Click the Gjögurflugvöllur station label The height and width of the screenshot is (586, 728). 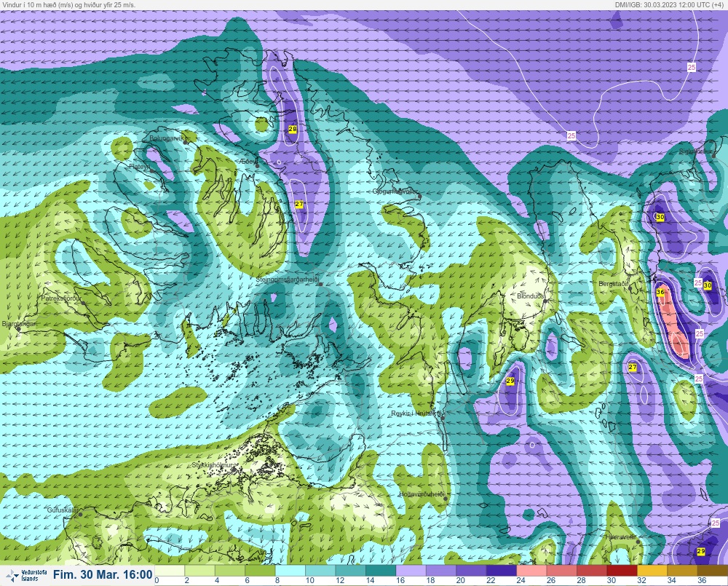tap(395, 191)
